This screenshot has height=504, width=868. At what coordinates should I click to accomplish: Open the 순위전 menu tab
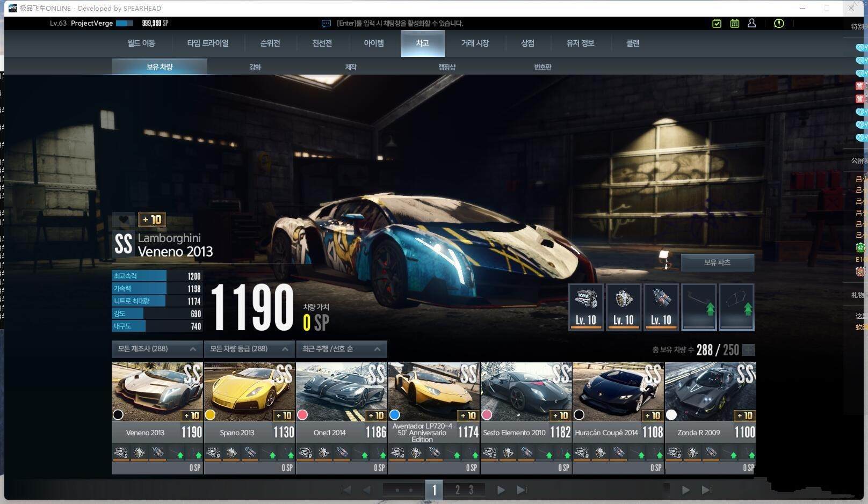tap(270, 43)
